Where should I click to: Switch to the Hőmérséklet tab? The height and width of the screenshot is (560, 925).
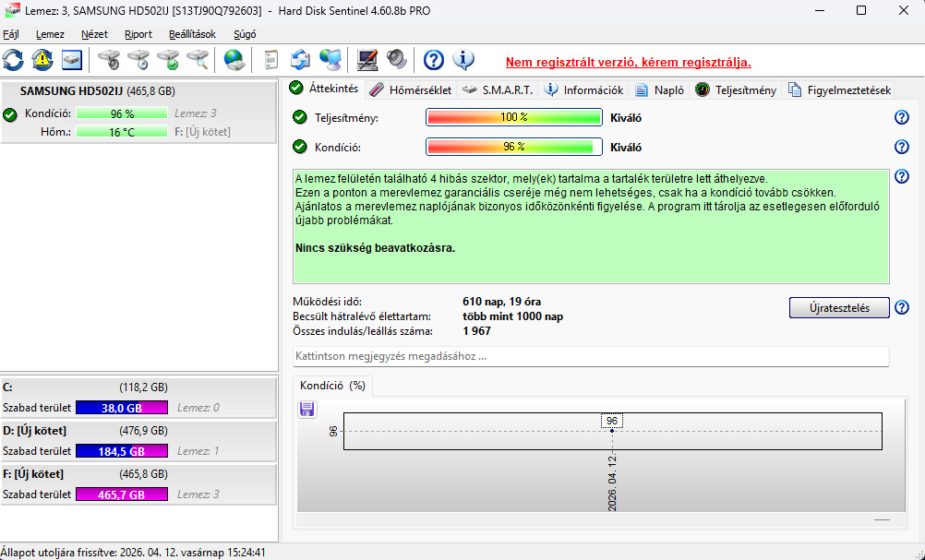(411, 90)
